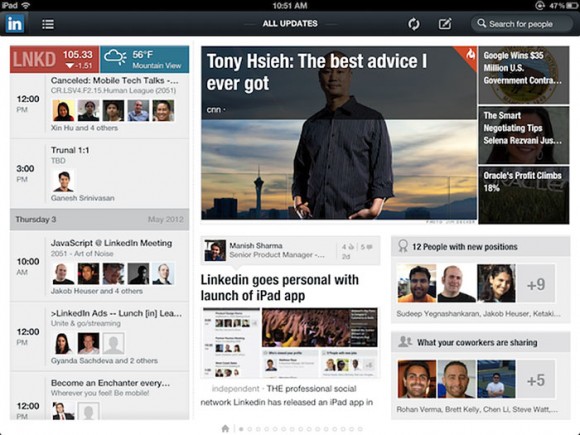
Task: Open 12 People with new positions header
Action: (x=480, y=247)
